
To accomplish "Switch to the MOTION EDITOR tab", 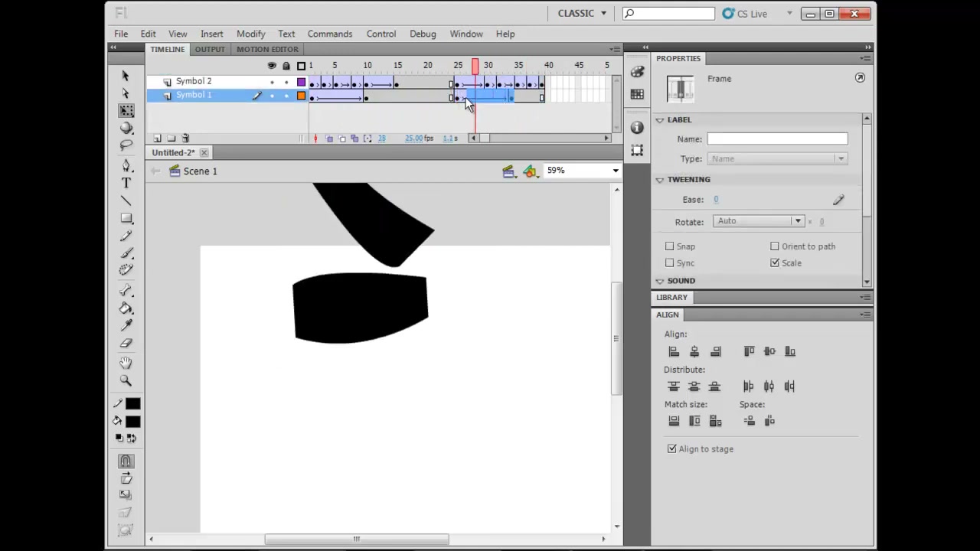I will 267,50.
